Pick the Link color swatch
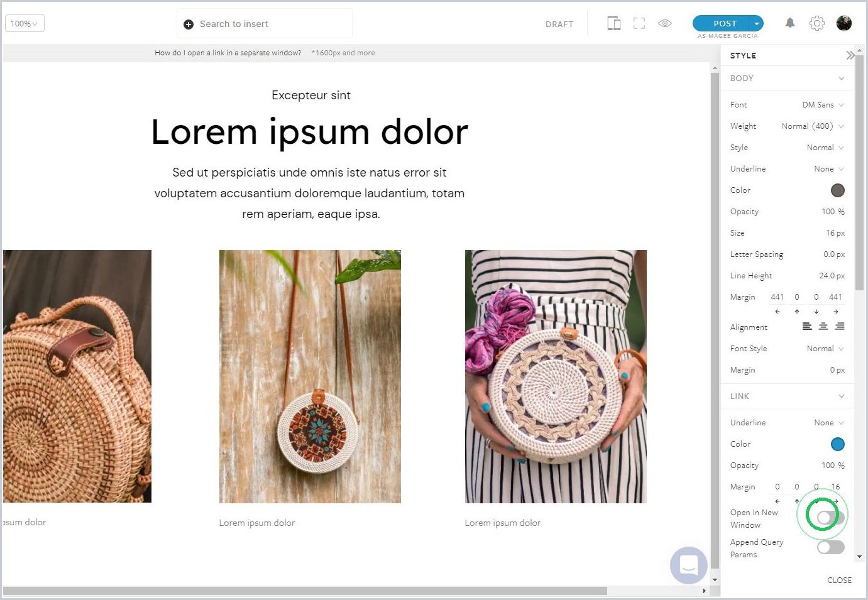This screenshot has width=868, height=600. pyautogui.click(x=838, y=444)
